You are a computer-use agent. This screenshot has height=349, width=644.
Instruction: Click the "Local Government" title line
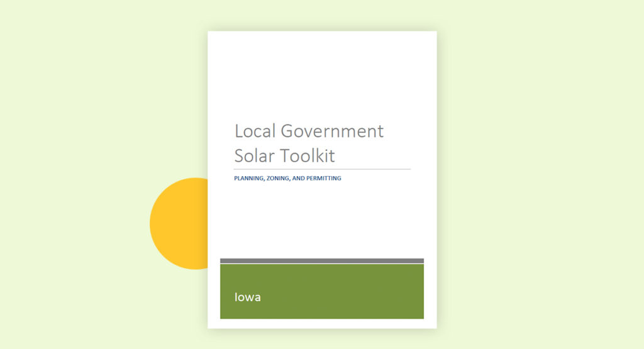309,131
